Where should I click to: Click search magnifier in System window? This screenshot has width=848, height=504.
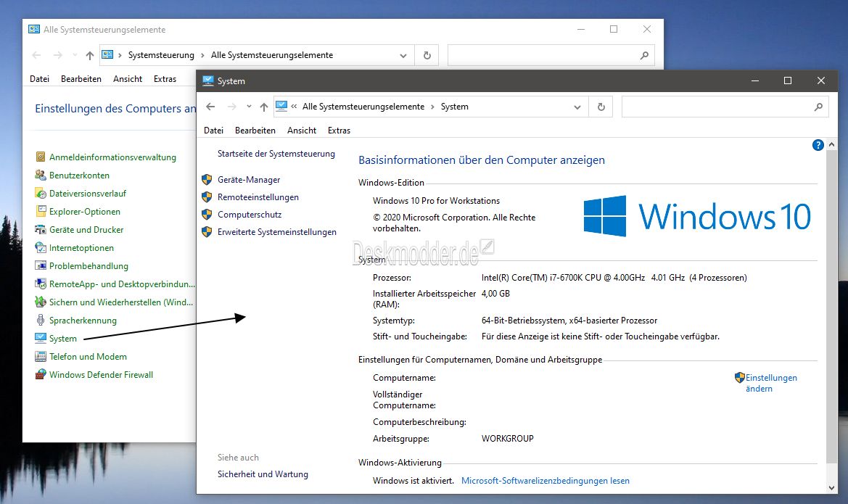coord(818,107)
